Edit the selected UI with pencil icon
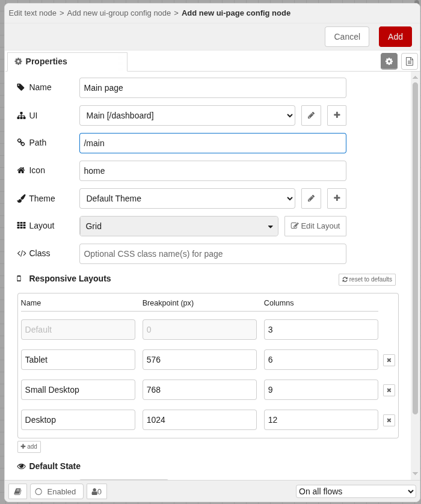Image resolution: width=421 pixels, height=504 pixels. (x=311, y=115)
